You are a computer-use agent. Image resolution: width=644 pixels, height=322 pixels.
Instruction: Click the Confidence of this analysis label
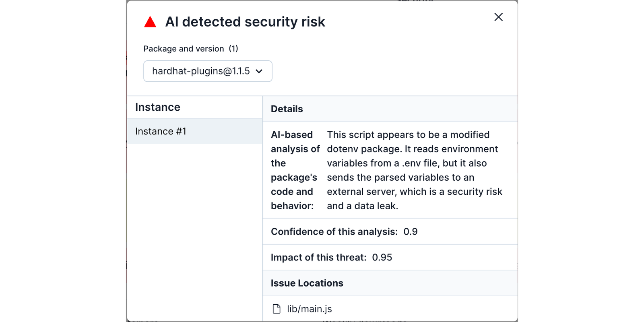point(334,232)
